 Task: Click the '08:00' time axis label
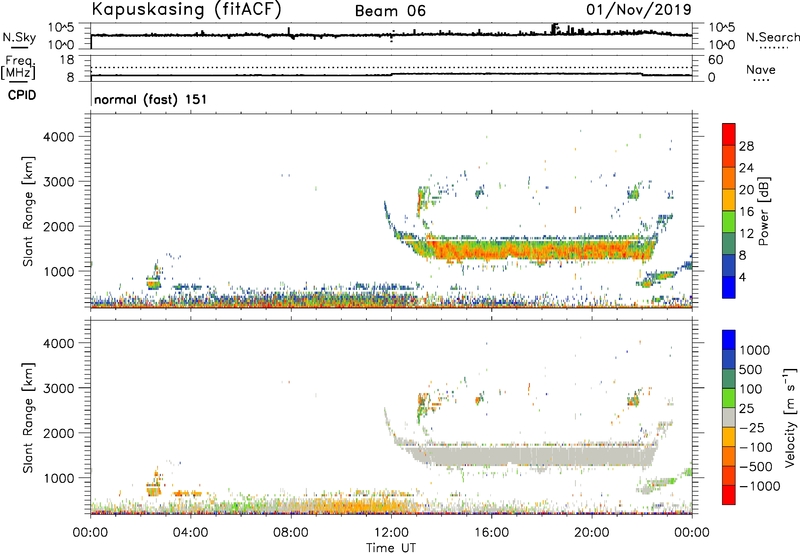(291, 533)
